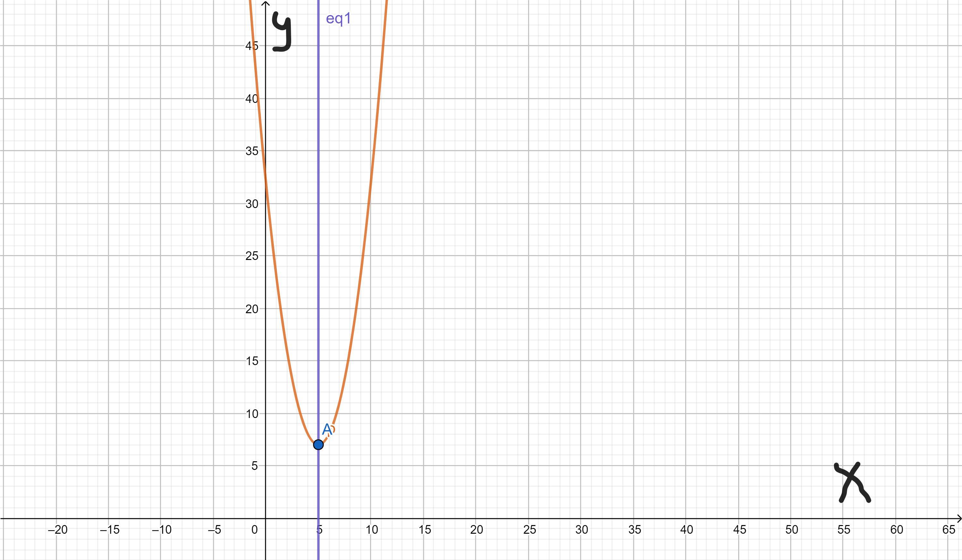Click the '10' tick label on the y-axis
Viewport: 962px width, 560px height.
click(x=252, y=414)
